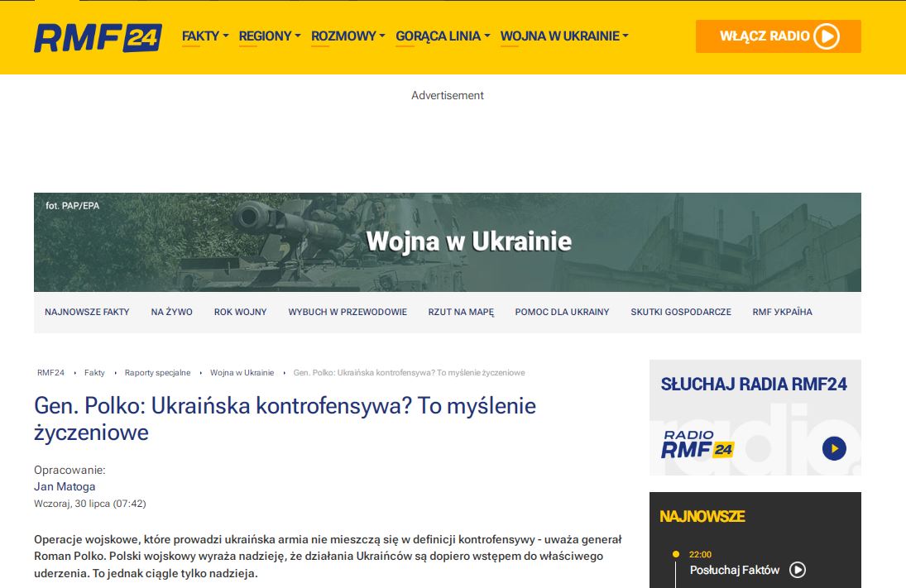Open the RMF Україна tab
Viewport: 906px width, 588px height.
tap(782, 312)
